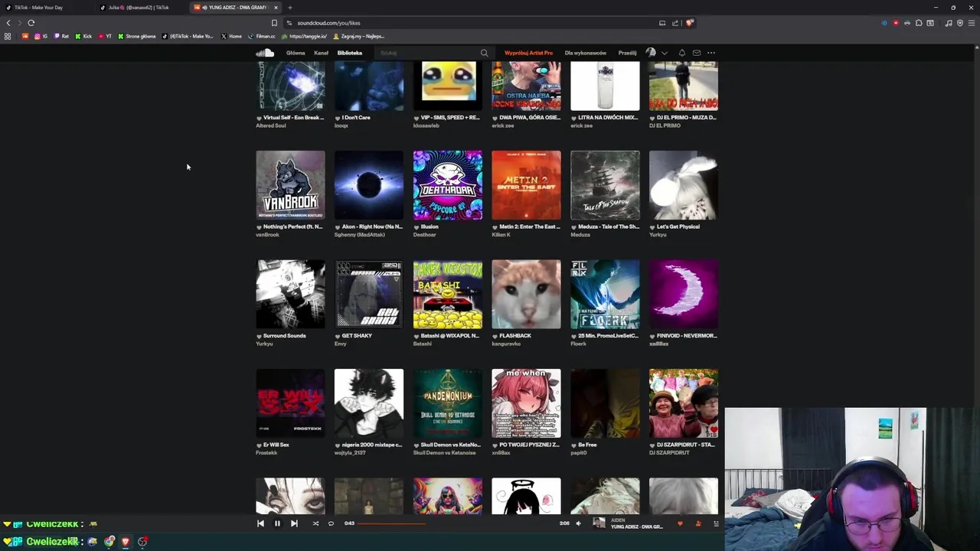This screenshot has width=980, height=551.
Task: Open the notifications bell icon
Action: tap(681, 53)
